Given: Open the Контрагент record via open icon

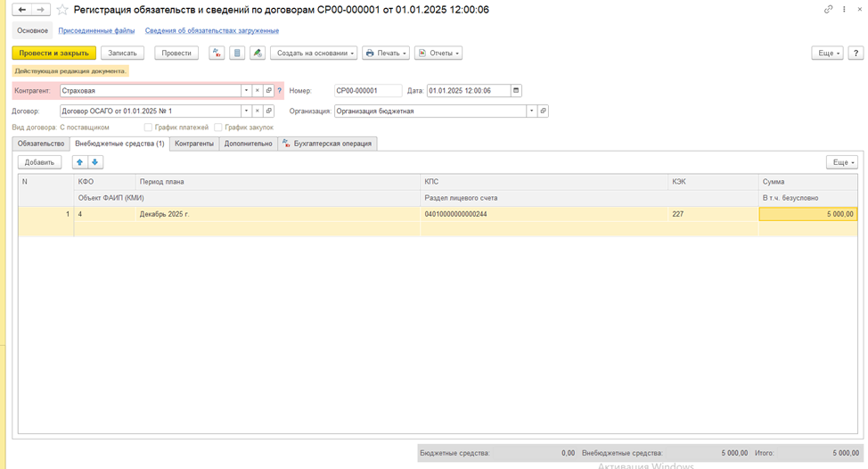Looking at the screenshot, I should (x=268, y=90).
